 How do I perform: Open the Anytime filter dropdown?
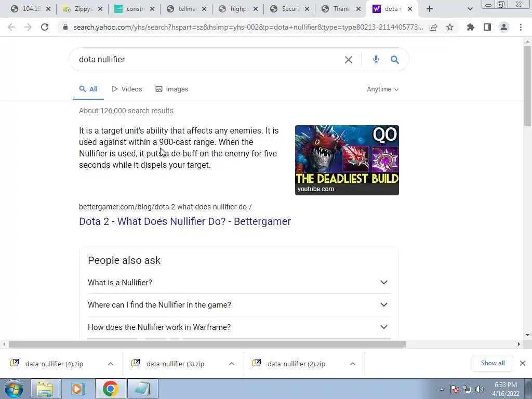click(382, 89)
